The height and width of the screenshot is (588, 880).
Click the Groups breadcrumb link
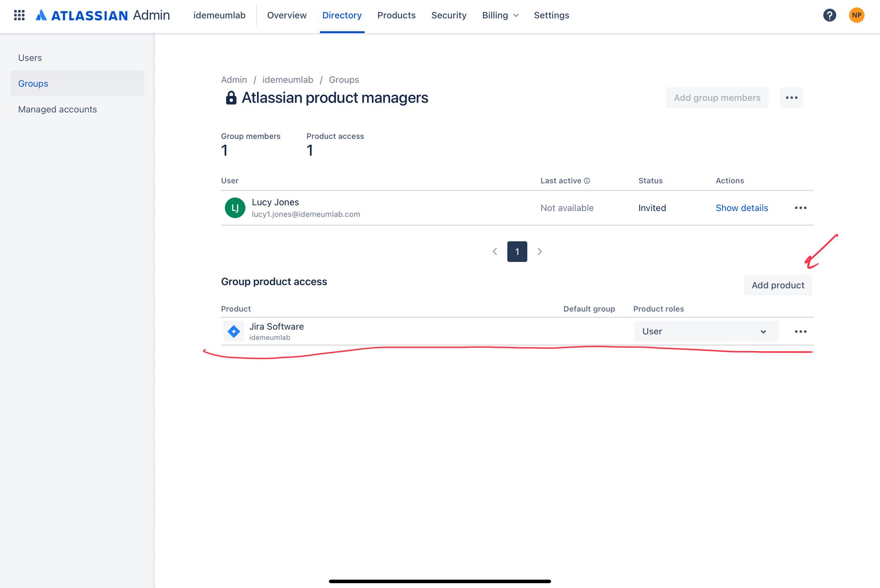point(344,80)
